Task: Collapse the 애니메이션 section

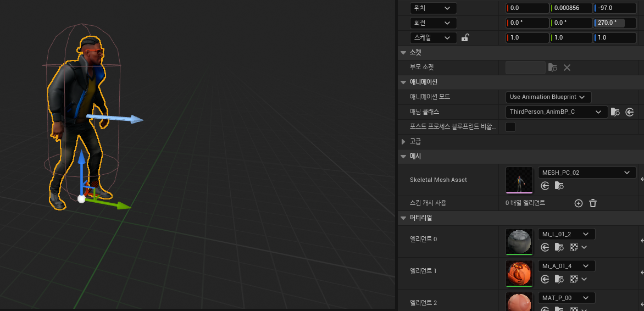Action: pos(403,82)
